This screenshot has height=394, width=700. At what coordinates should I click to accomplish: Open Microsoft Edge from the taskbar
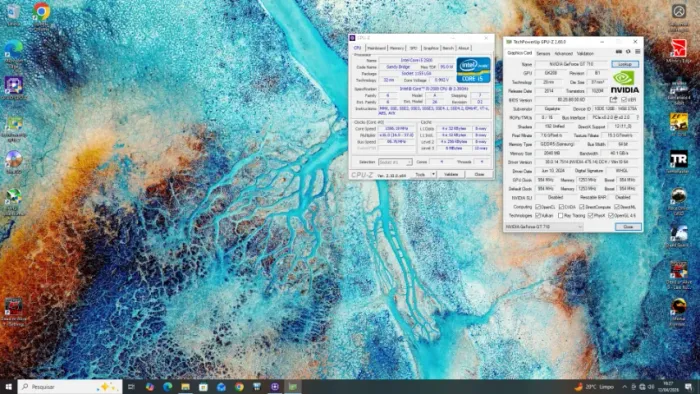point(167,387)
